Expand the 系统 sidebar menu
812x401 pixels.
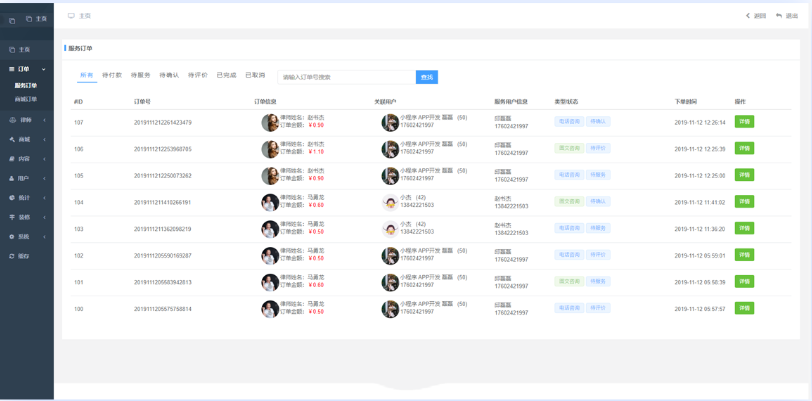[x=44, y=236]
